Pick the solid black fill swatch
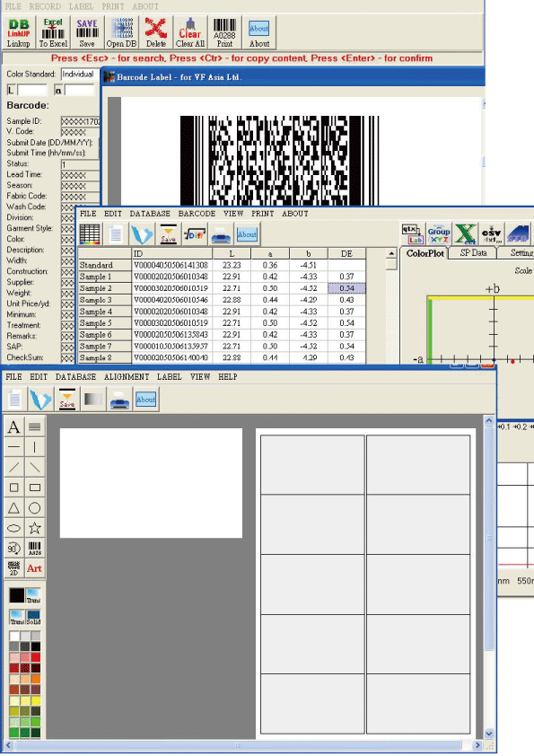 tap(16, 595)
